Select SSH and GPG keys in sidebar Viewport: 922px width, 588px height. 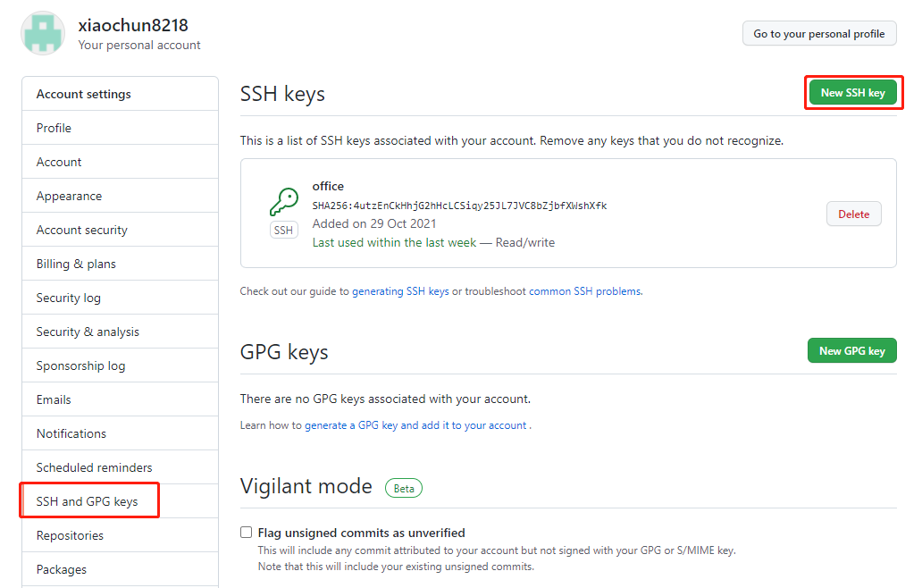pos(87,501)
